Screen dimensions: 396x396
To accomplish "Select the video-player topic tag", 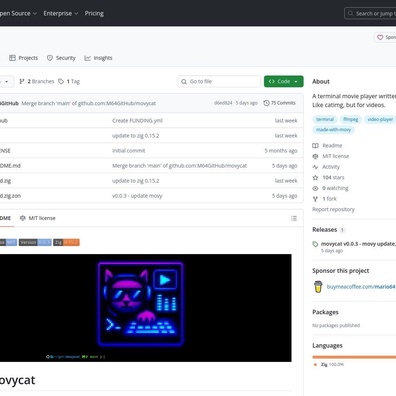I will point(380,119).
